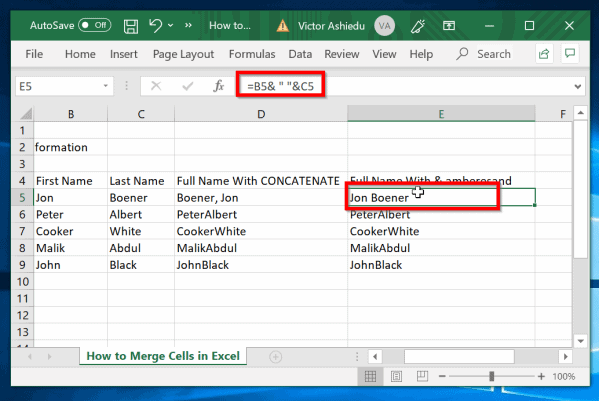This screenshot has height=401, width=599.
Task: Click the zoom in plus button
Action: pyautogui.click(x=541, y=377)
